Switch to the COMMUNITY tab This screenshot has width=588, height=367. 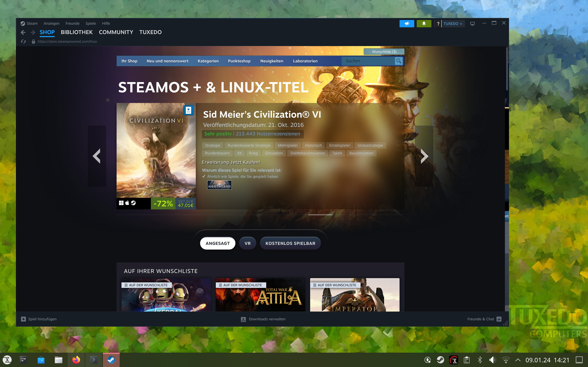click(116, 32)
